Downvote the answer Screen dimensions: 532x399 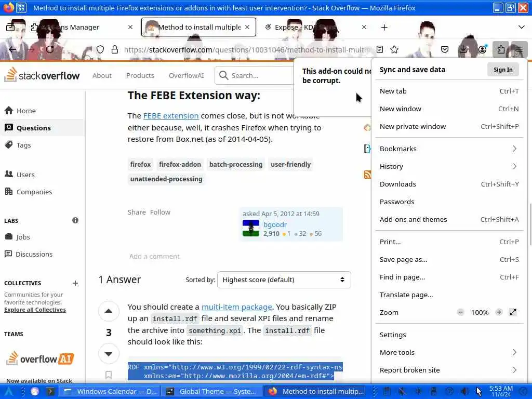click(x=109, y=353)
